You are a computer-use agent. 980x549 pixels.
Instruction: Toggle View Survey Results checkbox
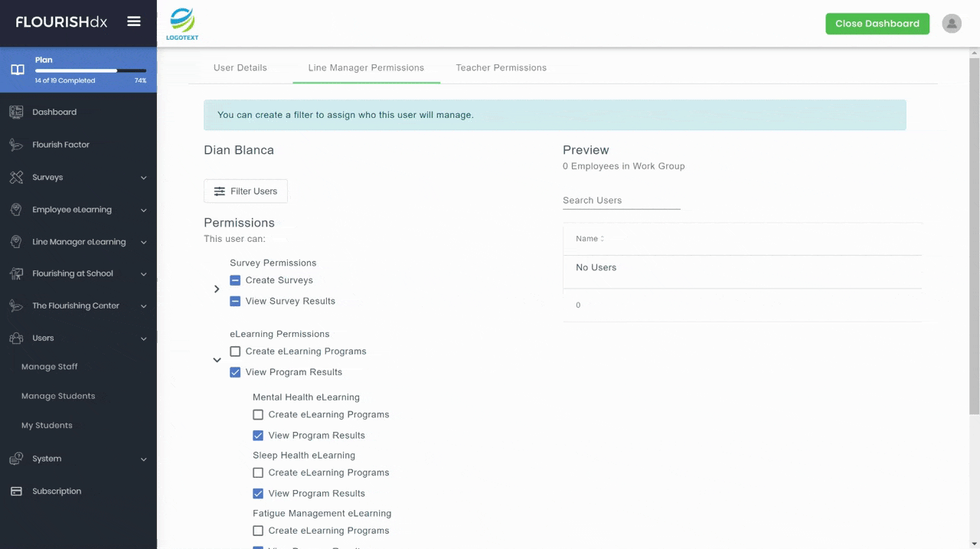(x=235, y=301)
